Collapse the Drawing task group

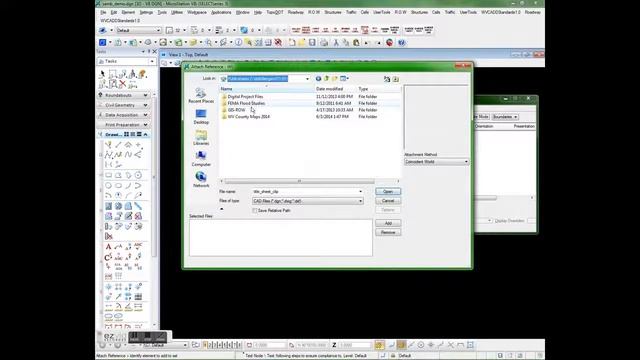(145, 134)
